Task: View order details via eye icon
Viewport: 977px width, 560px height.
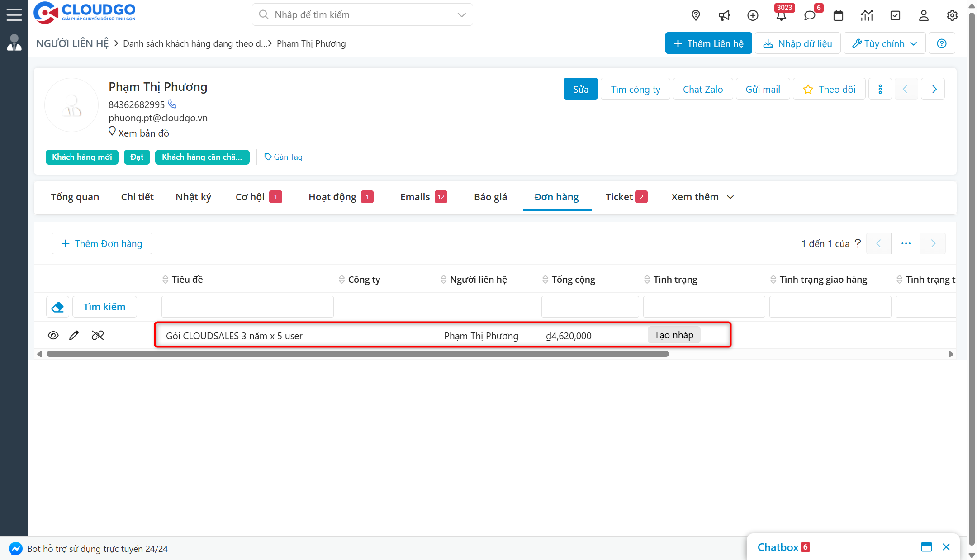Action: 53,335
